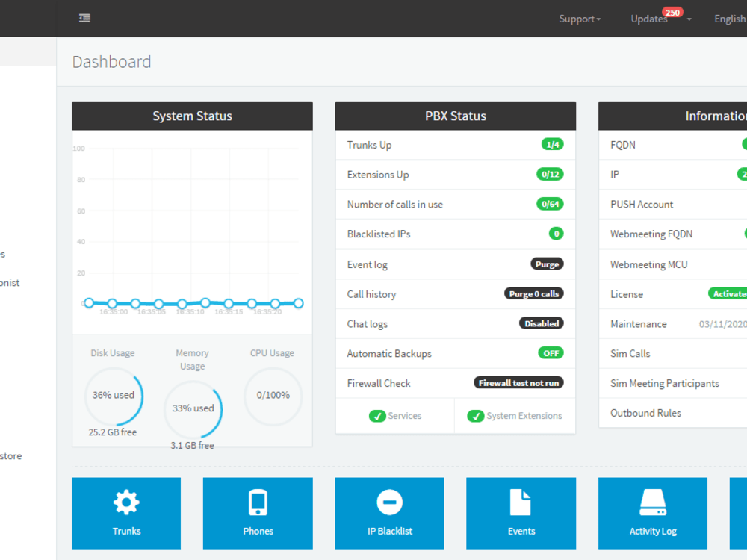Open the English language dropdown
The width and height of the screenshot is (747, 560).
(x=730, y=19)
